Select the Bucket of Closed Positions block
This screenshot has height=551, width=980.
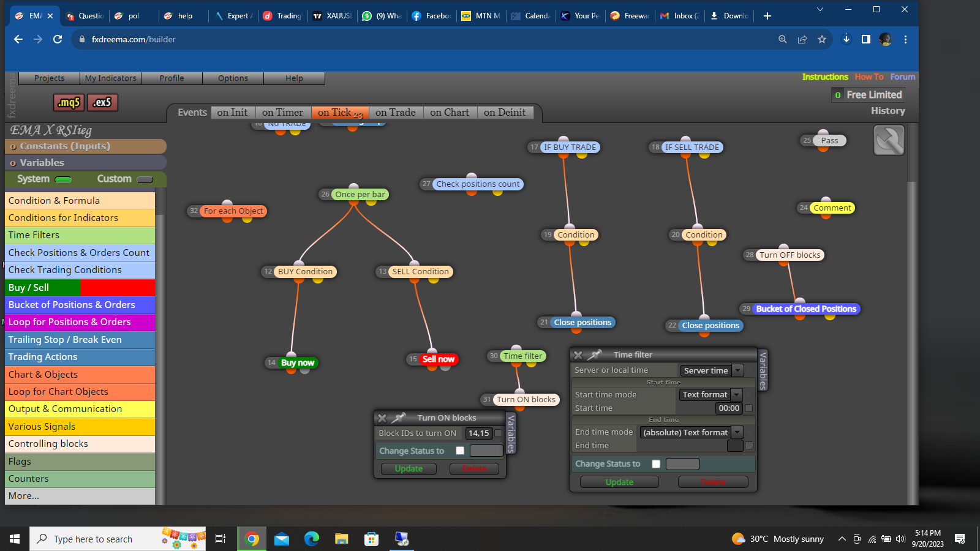tap(806, 309)
